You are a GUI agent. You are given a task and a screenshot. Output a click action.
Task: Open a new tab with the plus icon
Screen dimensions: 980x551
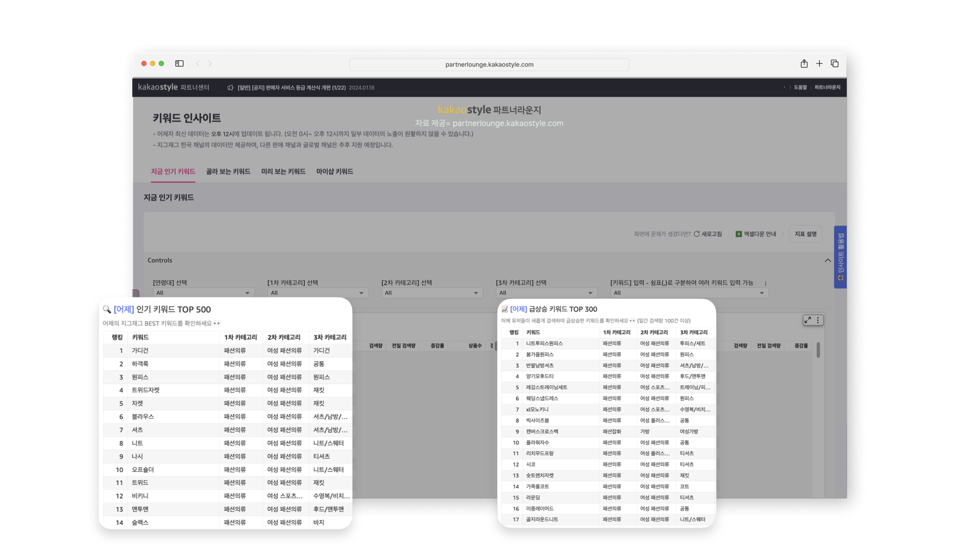pyautogui.click(x=819, y=64)
